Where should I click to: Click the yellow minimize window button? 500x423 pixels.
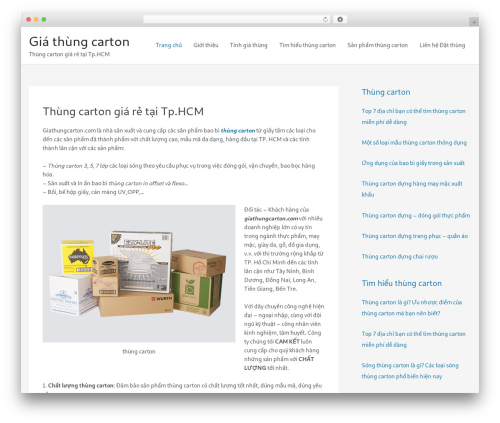pos(36,20)
